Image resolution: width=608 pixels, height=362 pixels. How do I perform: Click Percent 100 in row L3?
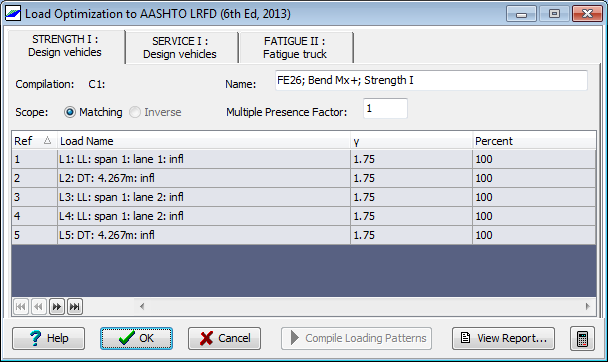[x=534, y=197]
